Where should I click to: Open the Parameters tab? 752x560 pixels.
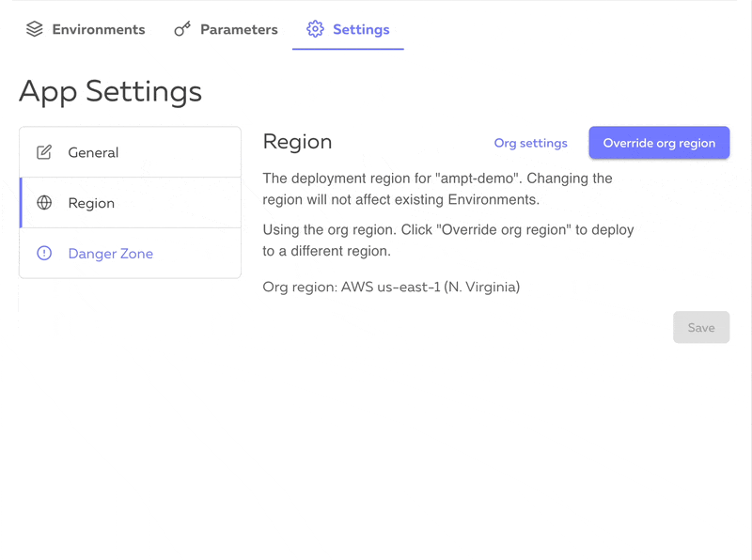(226, 29)
